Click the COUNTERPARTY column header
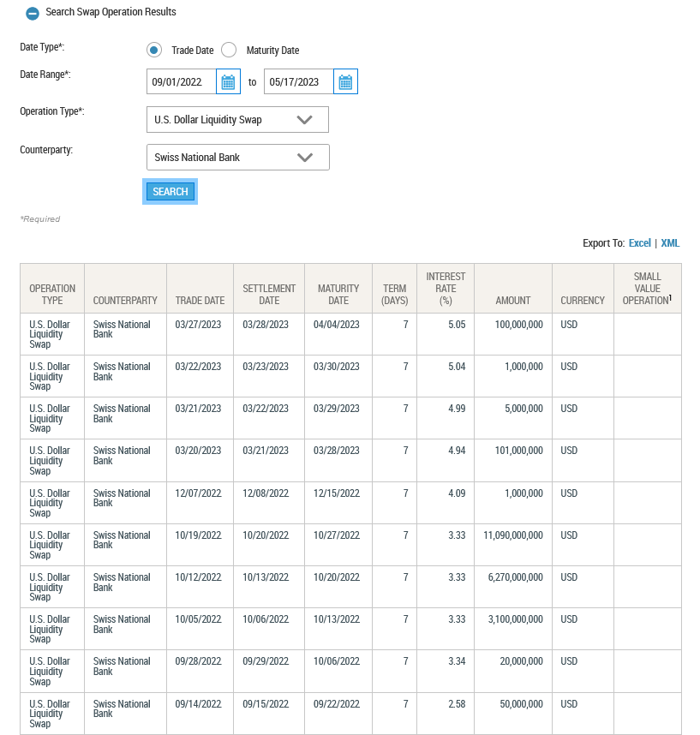This screenshot has height=735, width=700. pos(125,289)
